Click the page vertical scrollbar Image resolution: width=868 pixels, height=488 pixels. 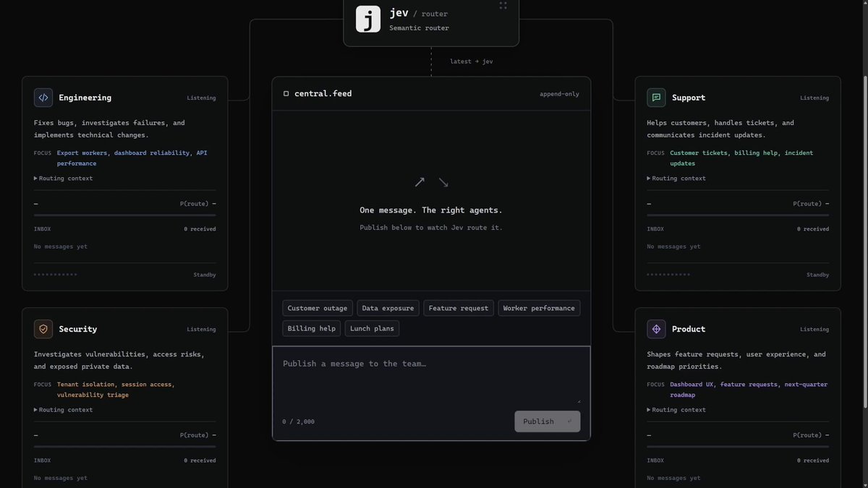tap(864, 244)
